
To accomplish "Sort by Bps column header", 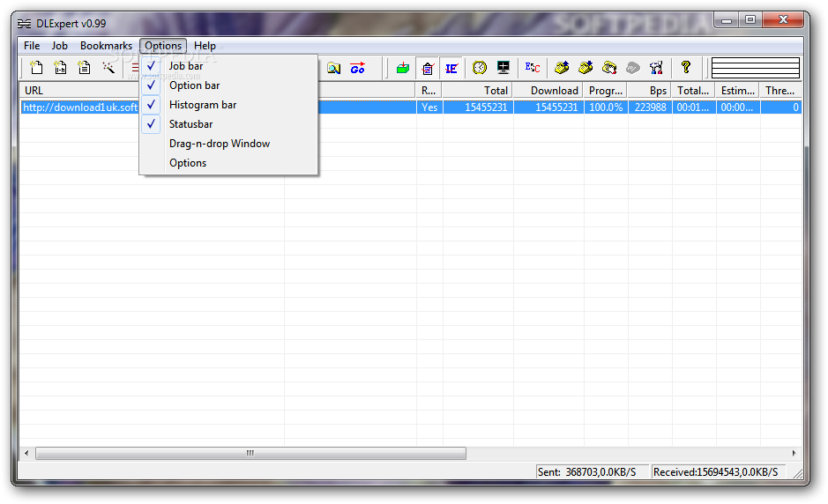I will 650,90.
